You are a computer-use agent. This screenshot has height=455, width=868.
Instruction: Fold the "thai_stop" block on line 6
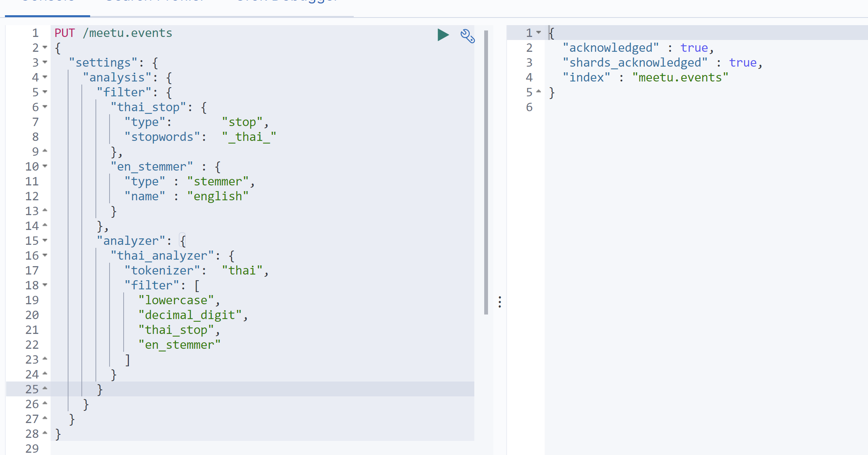click(x=45, y=107)
